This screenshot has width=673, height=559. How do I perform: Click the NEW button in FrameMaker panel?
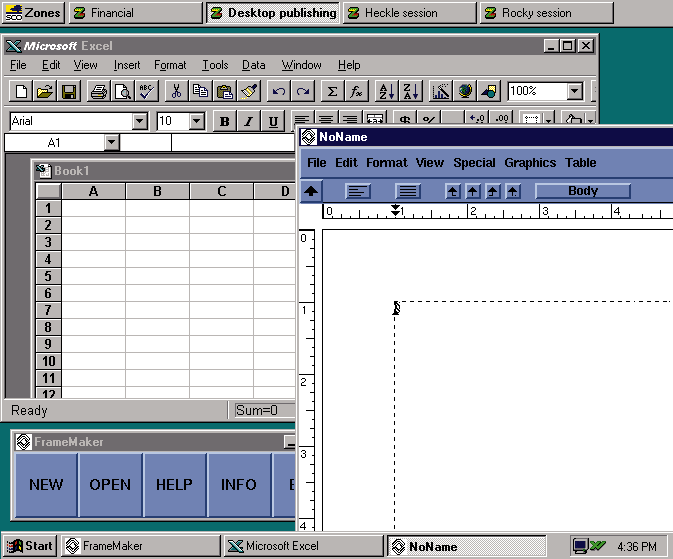point(46,485)
